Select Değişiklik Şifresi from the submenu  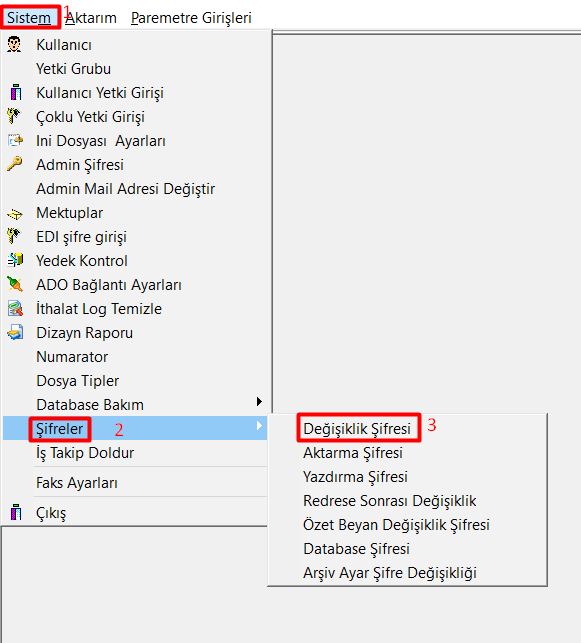[357, 429]
